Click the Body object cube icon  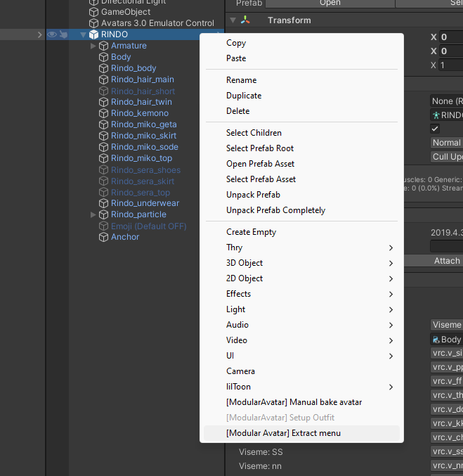[x=103, y=57]
